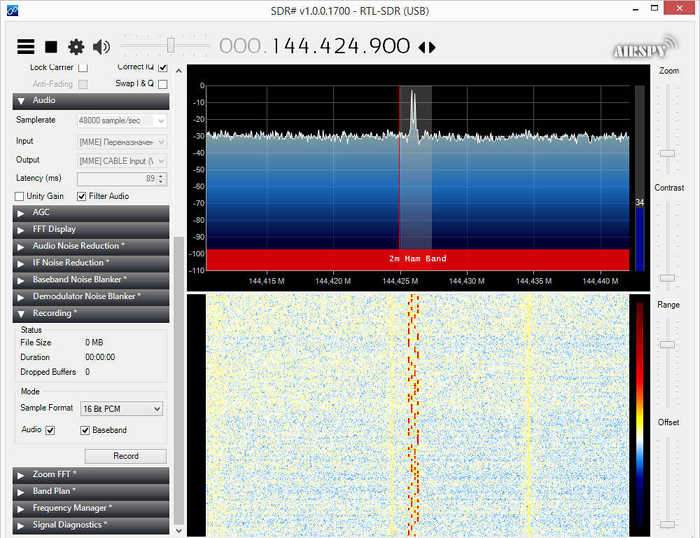Viewport: 700px width, 538px height.
Task: Open the audio Input device dropdown
Action: (122, 142)
